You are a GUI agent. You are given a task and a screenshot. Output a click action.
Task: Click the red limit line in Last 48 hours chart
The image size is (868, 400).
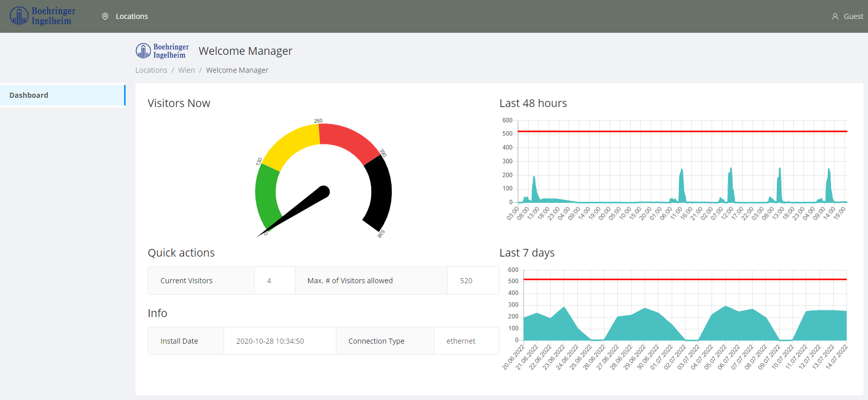682,132
